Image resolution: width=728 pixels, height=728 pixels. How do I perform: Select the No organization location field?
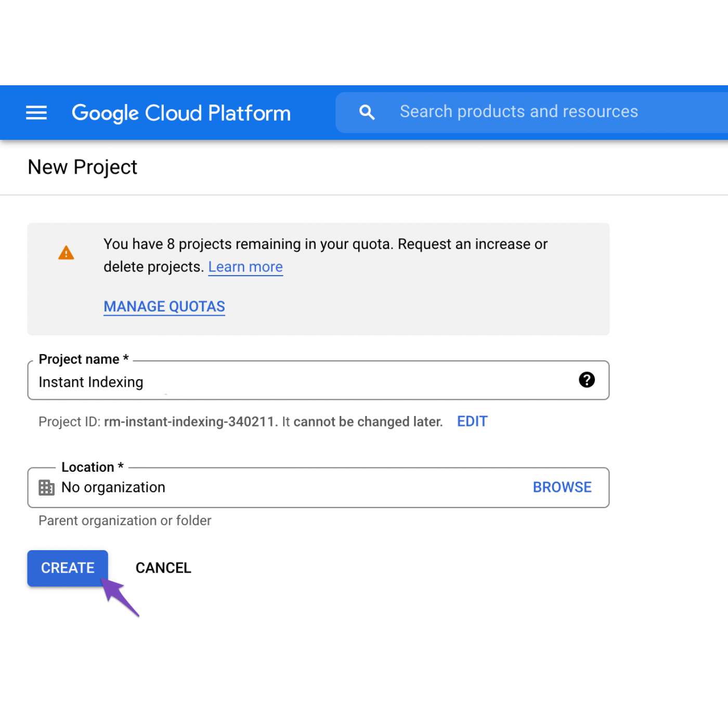[281, 488]
